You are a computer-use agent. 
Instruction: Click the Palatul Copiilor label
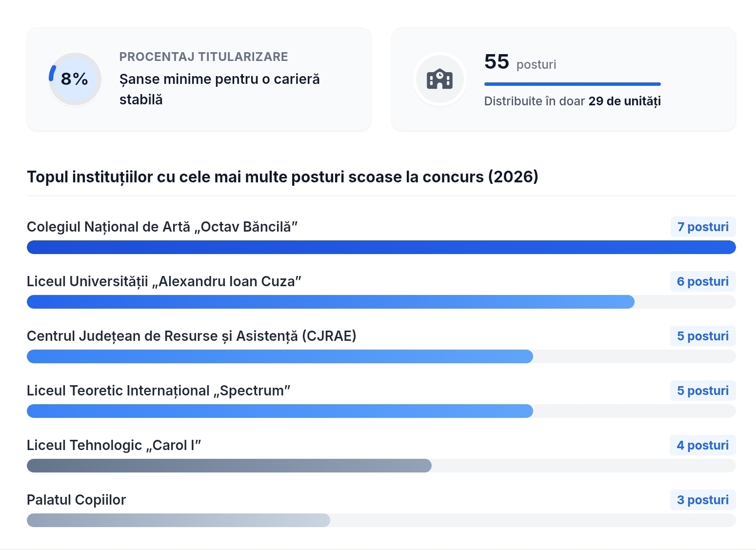coord(77,500)
